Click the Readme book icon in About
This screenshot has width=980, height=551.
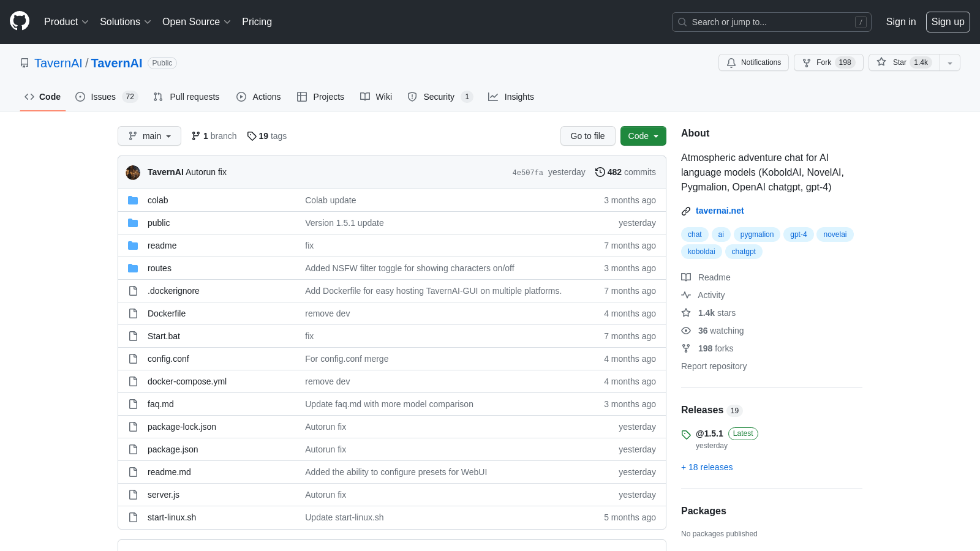click(x=686, y=277)
